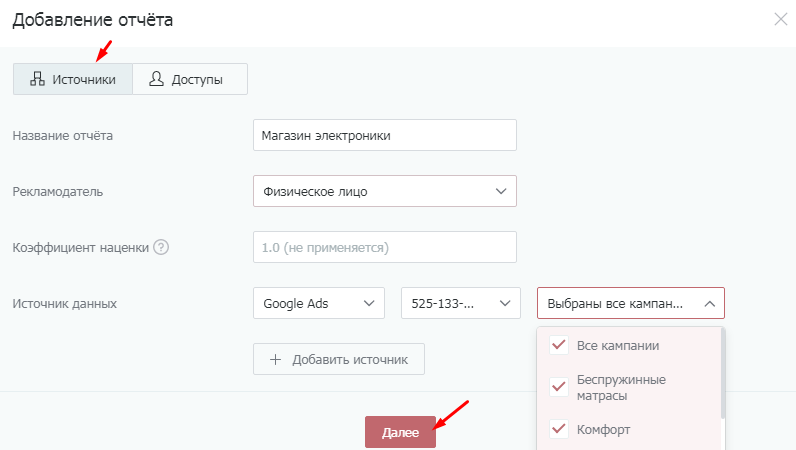The height and width of the screenshot is (450, 796).
Task: Switch to the Источники tab
Action: (x=73, y=80)
